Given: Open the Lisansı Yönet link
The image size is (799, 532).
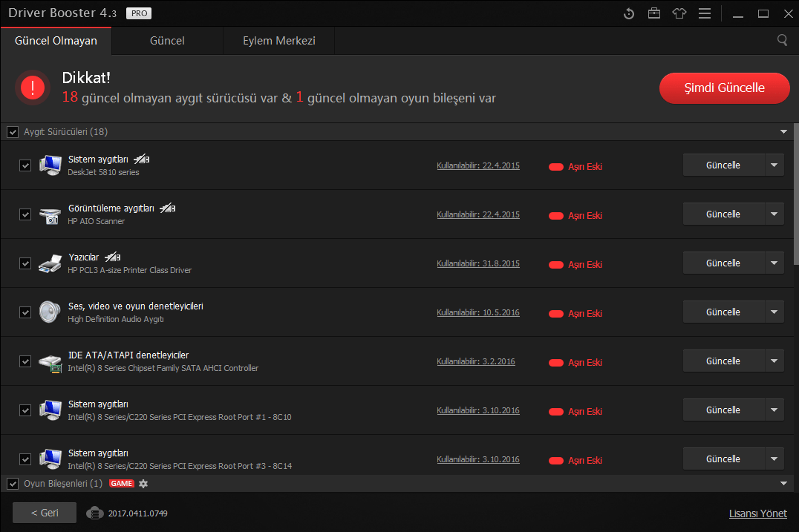Looking at the screenshot, I should pyautogui.click(x=757, y=513).
